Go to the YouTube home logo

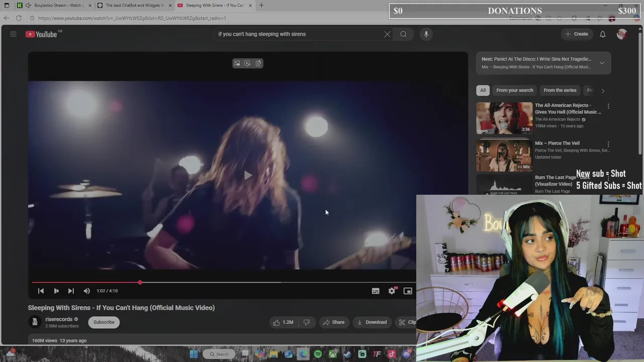pos(41,34)
